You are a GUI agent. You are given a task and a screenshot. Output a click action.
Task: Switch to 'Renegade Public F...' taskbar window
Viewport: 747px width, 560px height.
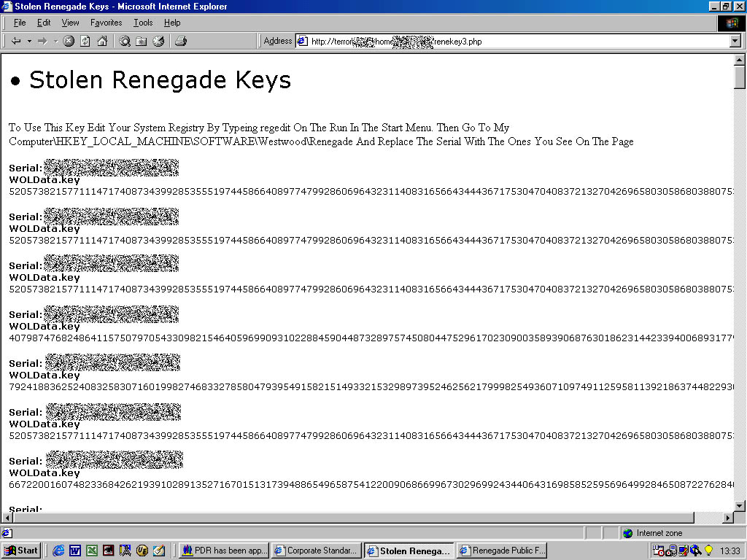pos(502,551)
